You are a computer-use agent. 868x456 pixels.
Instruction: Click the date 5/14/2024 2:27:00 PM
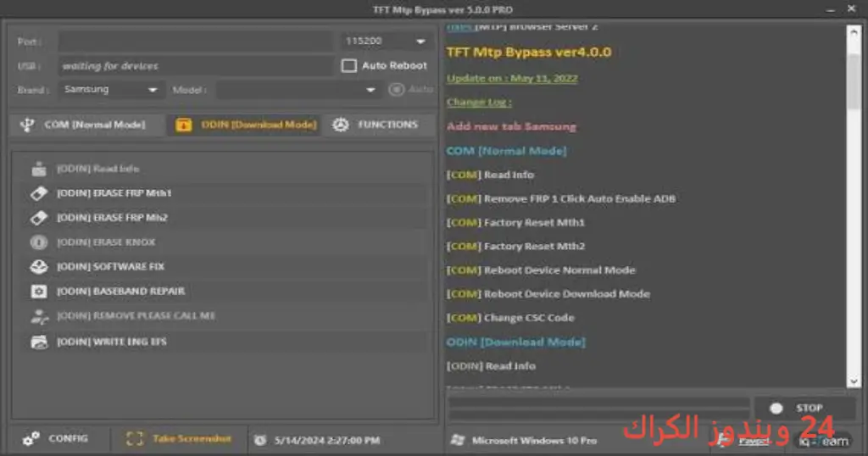(x=327, y=441)
